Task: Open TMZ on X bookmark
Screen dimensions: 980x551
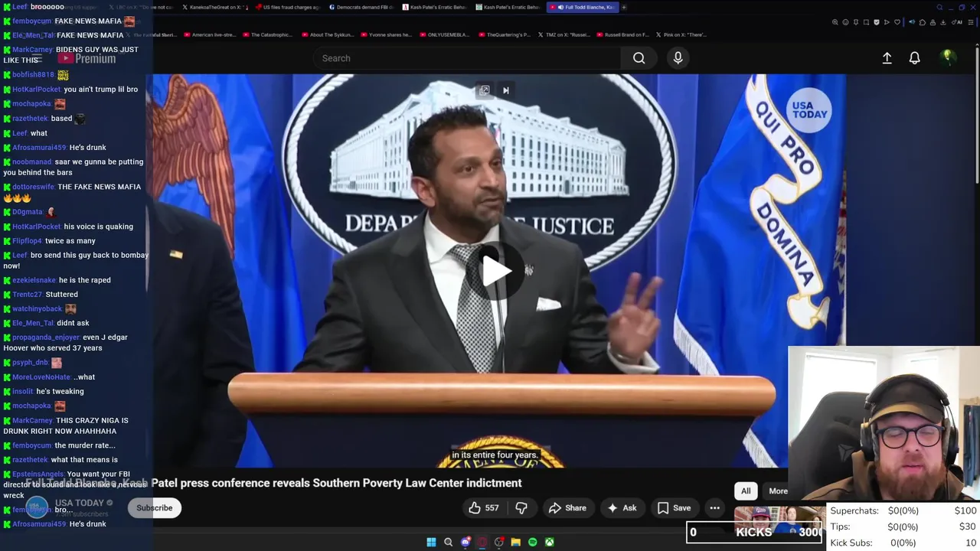Action: click(563, 34)
